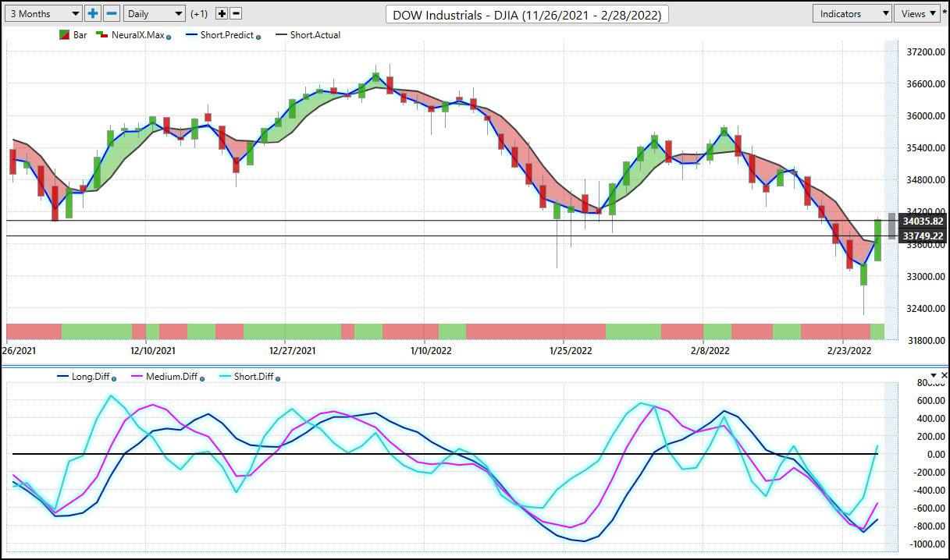Click the Short.Diff legend label

254,377
